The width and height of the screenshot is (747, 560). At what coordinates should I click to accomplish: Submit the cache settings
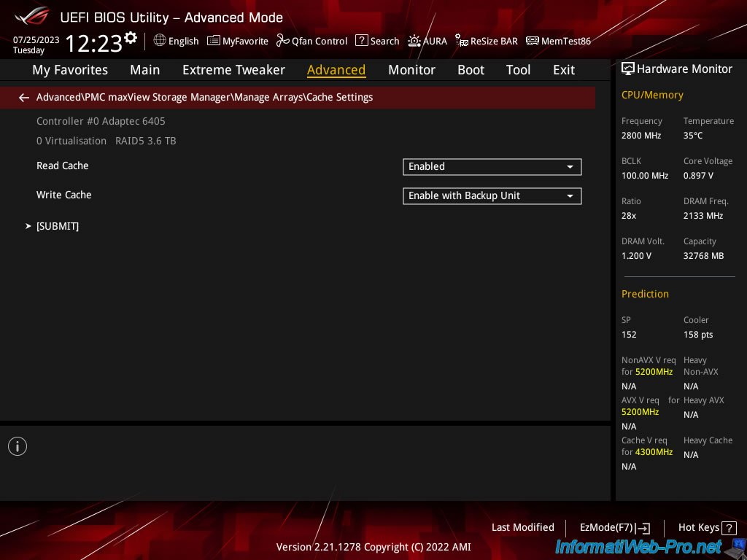coord(58,226)
